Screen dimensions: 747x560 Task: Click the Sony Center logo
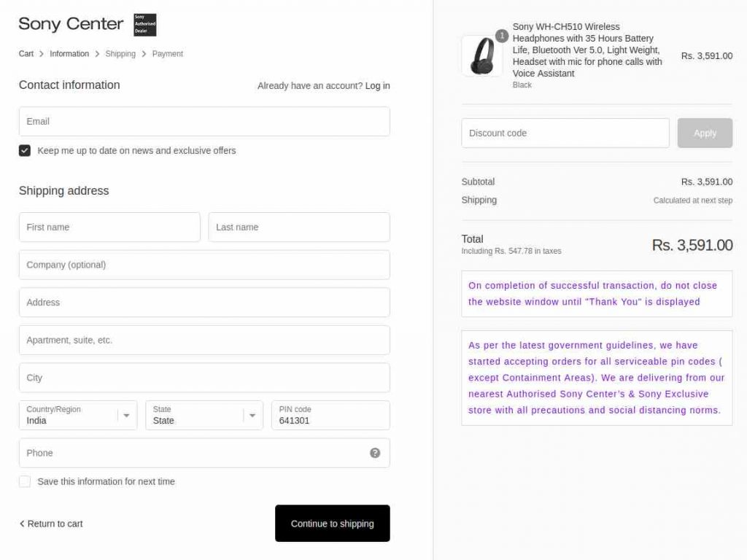(71, 24)
